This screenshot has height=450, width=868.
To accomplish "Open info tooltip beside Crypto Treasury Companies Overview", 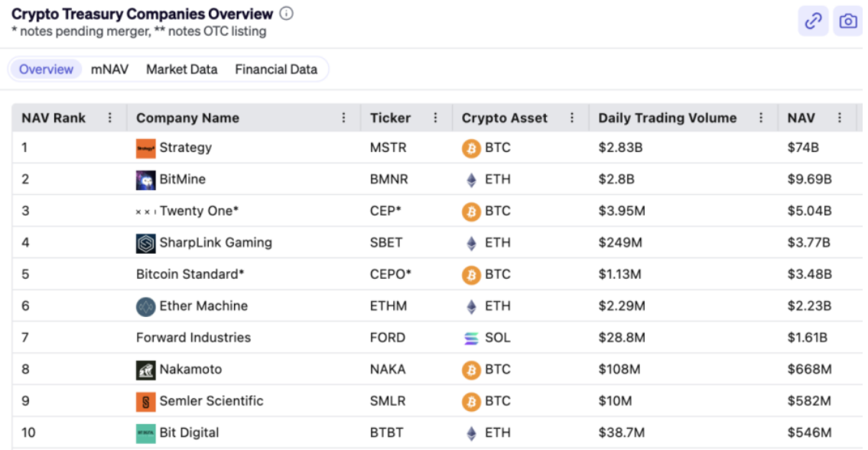I will pyautogui.click(x=286, y=13).
